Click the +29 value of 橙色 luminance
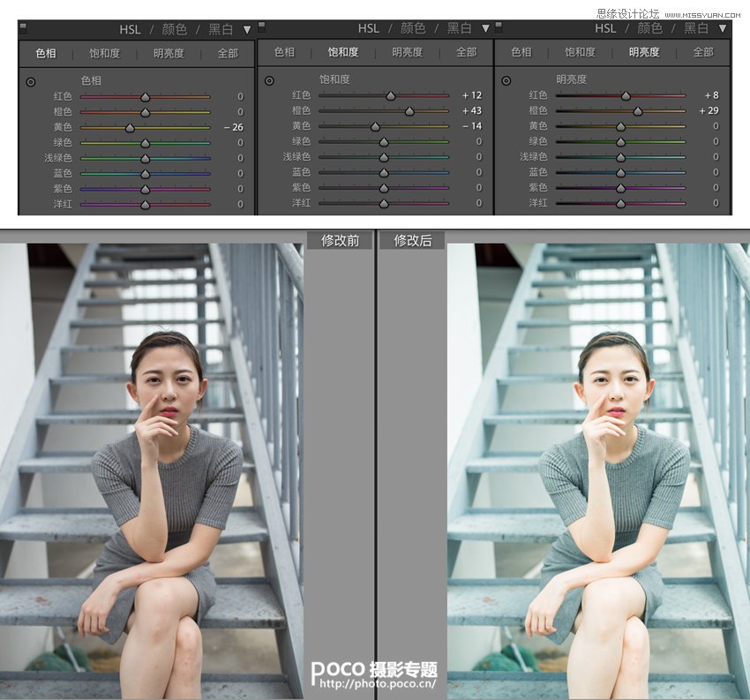The width and height of the screenshot is (750, 700). [709, 110]
